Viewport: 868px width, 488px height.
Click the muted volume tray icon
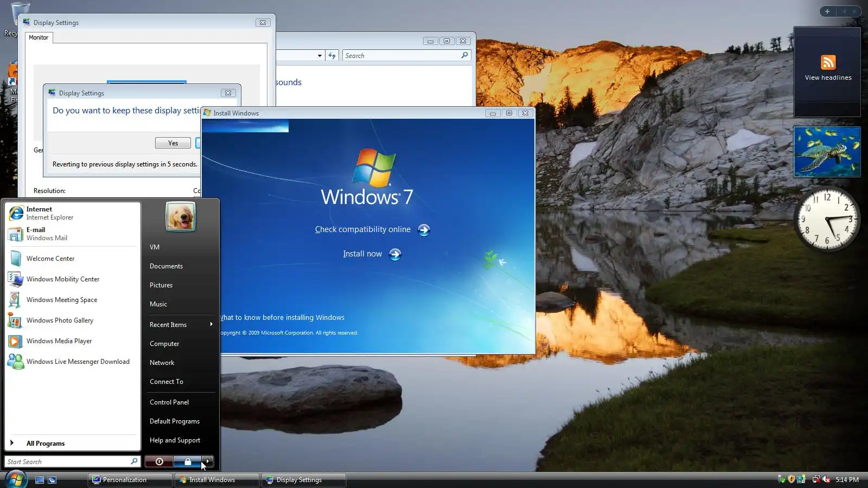pos(826,479)
